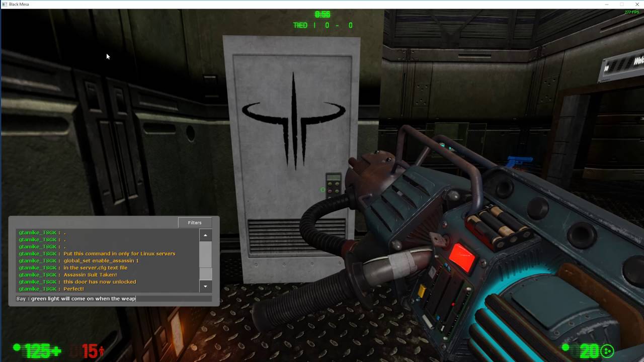Select chat line 'in the server.cfg text file'
The image size is (644, 362).
(95, 268)
